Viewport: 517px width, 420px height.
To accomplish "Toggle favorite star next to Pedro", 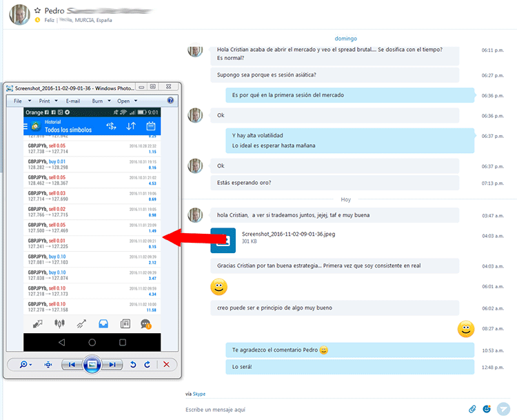I will tap(37, 11).
